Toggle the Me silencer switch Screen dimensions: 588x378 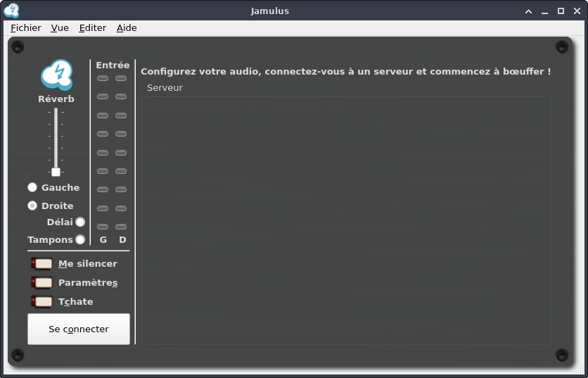41,264
